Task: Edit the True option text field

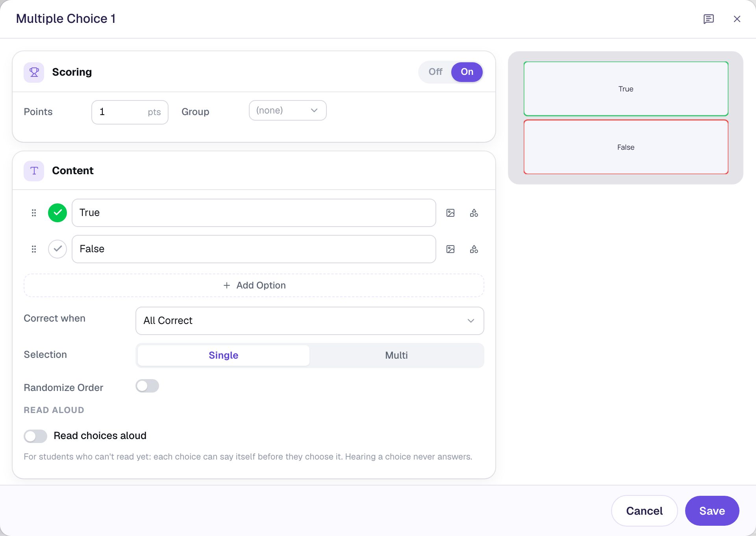Action: click(254, 213)
